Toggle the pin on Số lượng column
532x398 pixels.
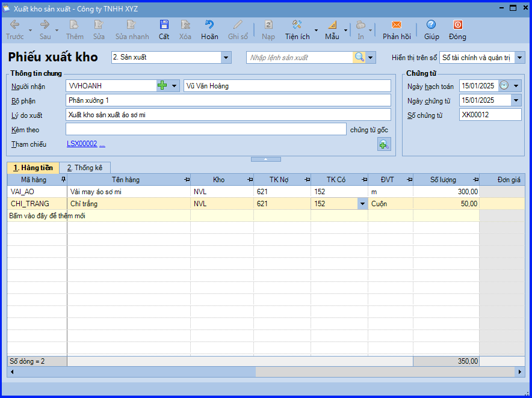(475, 180)
